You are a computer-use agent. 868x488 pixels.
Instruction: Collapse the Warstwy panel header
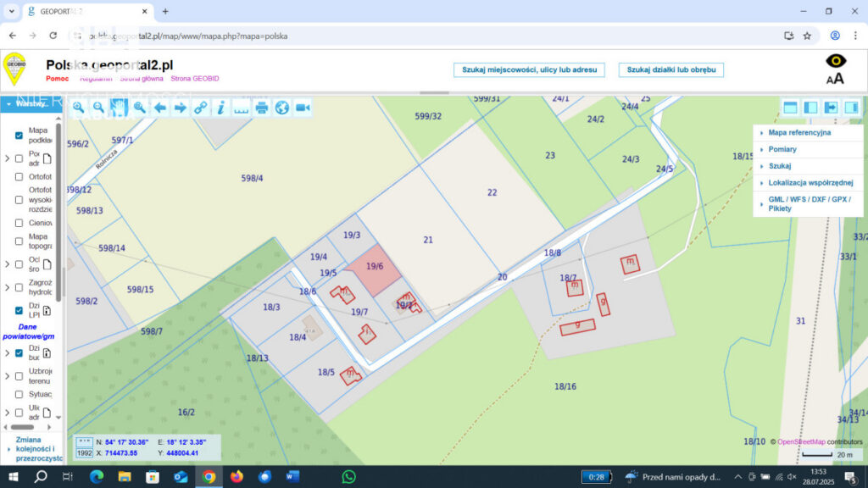pos(29,104)
